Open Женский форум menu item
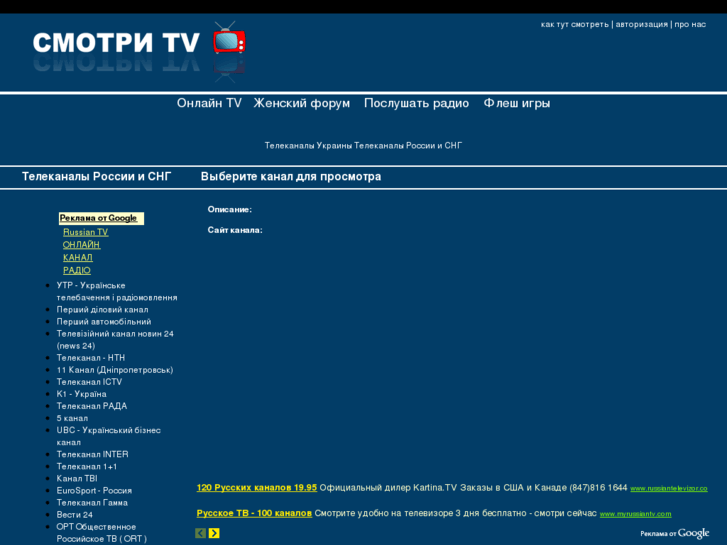 point(301,103)
